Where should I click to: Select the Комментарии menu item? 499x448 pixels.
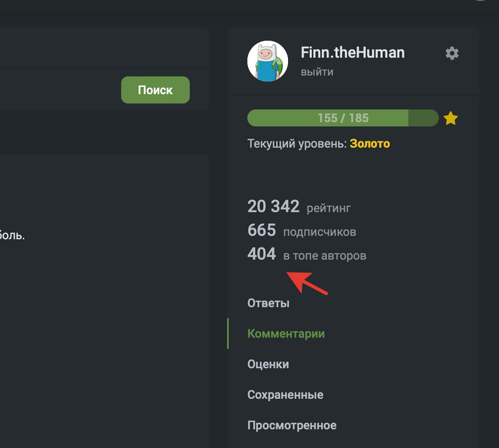[x=286, y=334]
